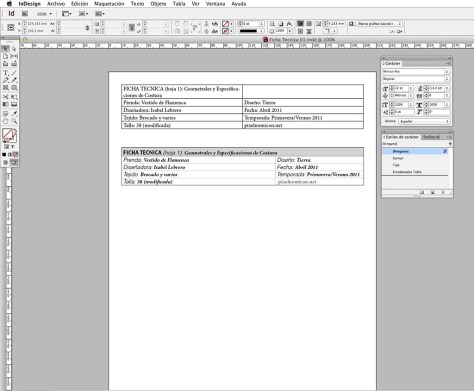Select the Direct Selection tool (white arrow)
The width and height of the screenshot is (474, 391).
point(14,49)
